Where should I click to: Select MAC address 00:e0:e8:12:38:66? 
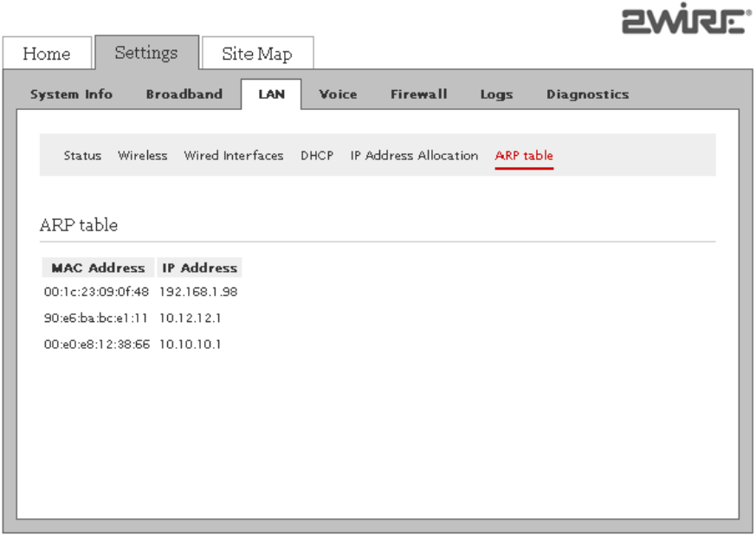[97, 345]
